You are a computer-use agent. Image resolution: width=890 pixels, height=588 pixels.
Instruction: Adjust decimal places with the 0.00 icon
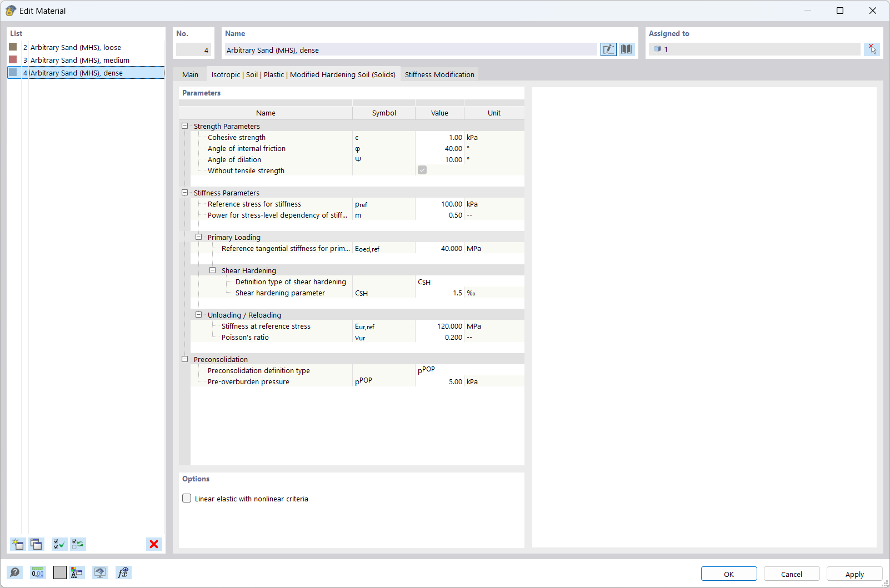point(37,572)
